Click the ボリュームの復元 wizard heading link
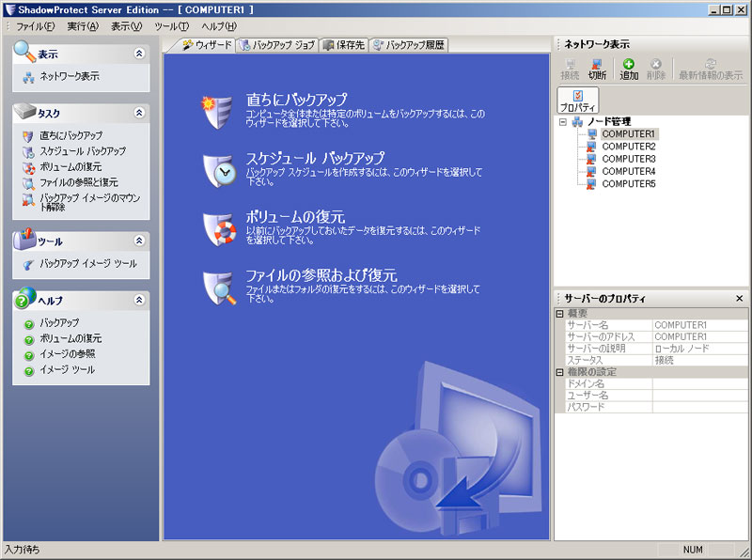 pyautogui.click(x=295, y=217)
